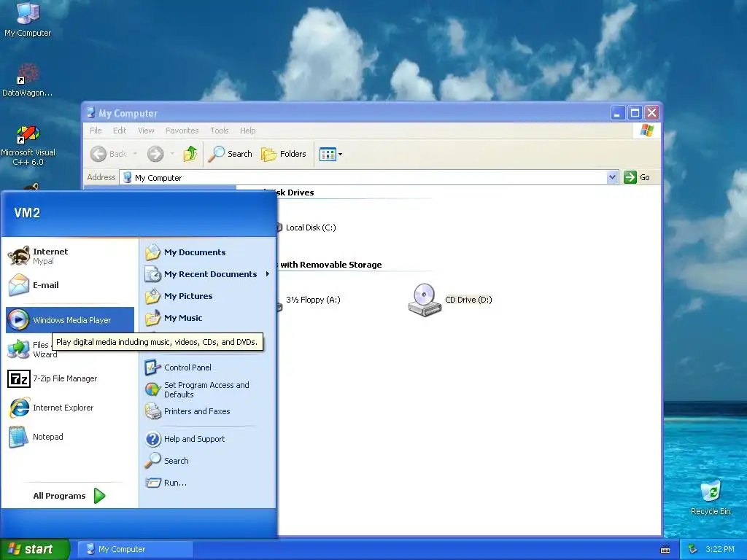Select the DataWagon desktop shortcut

coord(27,80)
